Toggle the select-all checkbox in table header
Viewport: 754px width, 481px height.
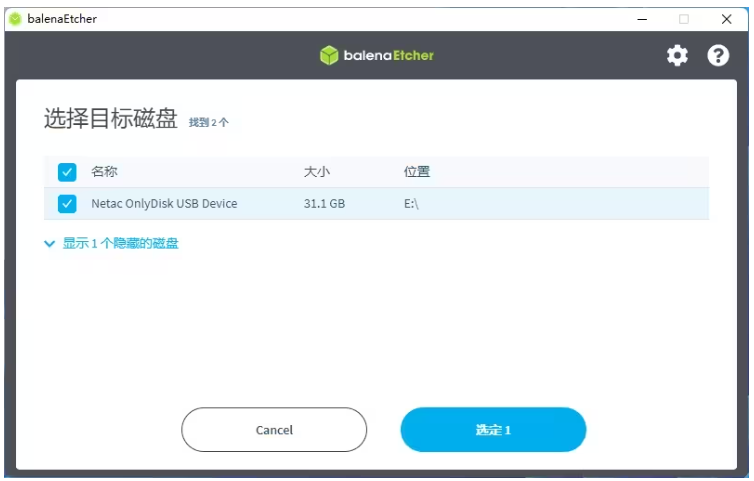(67, 172)
